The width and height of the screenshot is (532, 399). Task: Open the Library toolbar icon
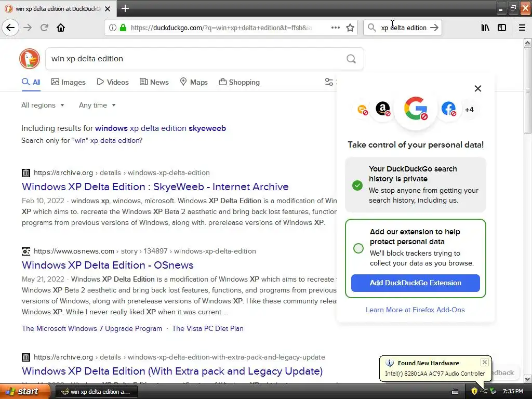[x=486, y=28]
